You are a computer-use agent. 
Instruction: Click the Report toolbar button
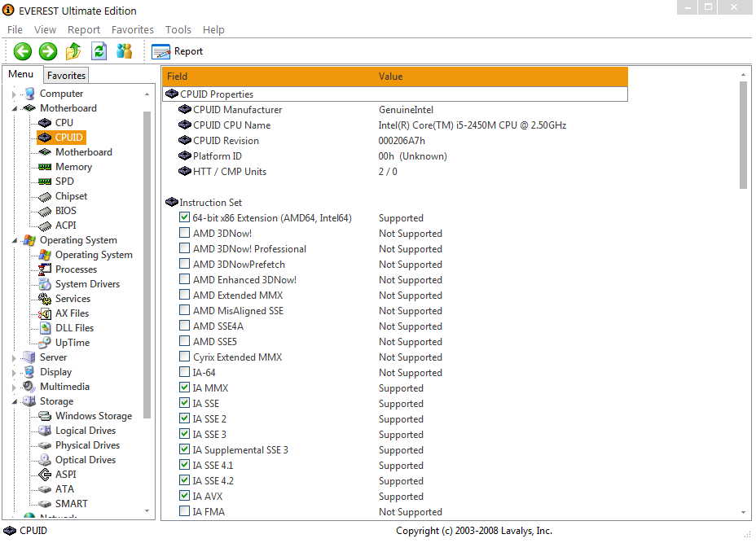178,51
